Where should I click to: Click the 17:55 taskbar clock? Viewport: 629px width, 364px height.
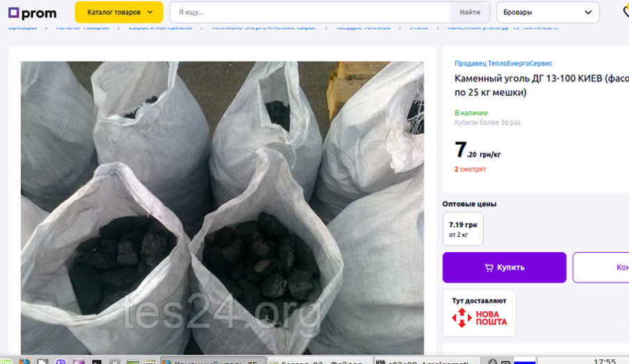[605, 361]
